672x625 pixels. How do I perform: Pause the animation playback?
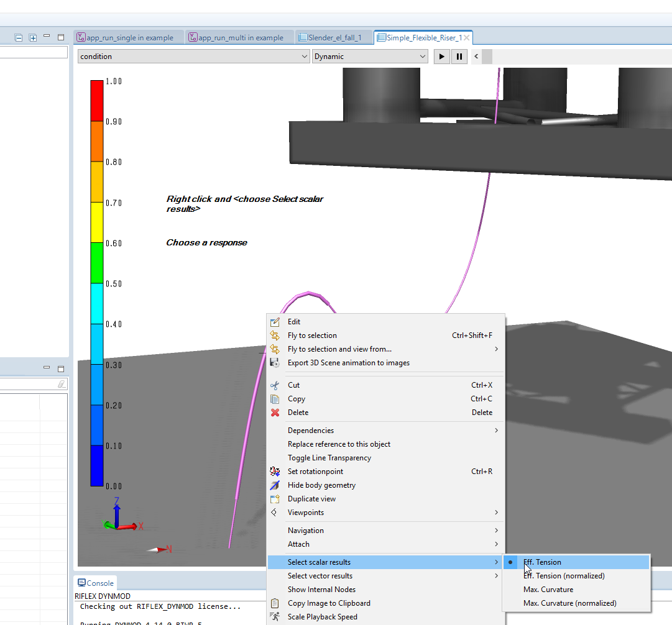tap(459, 57)
